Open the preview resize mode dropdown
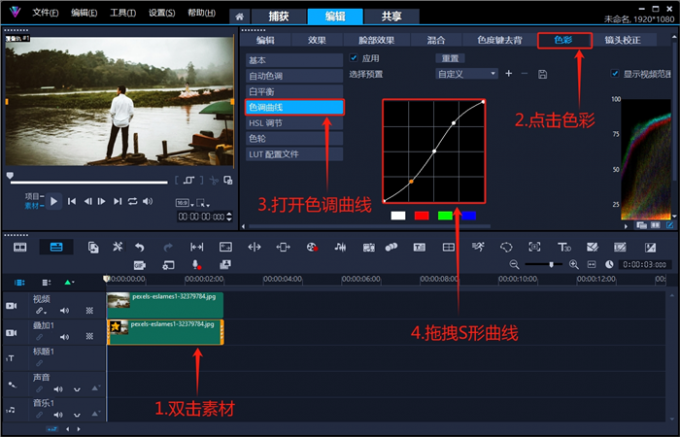The image size is (680, 437). click(x=203, y=203)
